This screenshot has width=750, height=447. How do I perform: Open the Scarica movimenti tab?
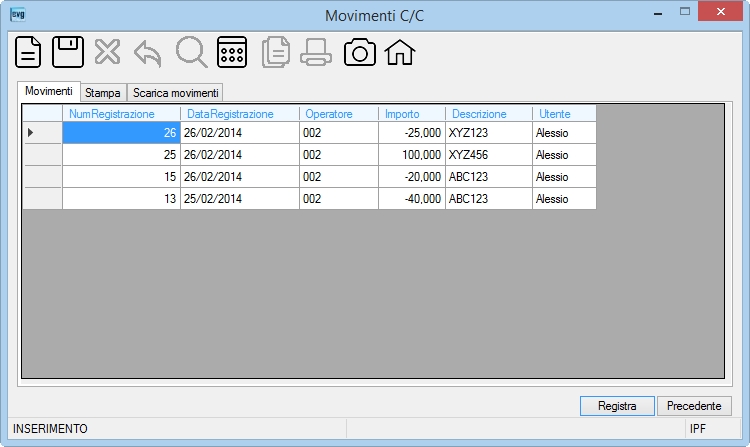[176, 92]
